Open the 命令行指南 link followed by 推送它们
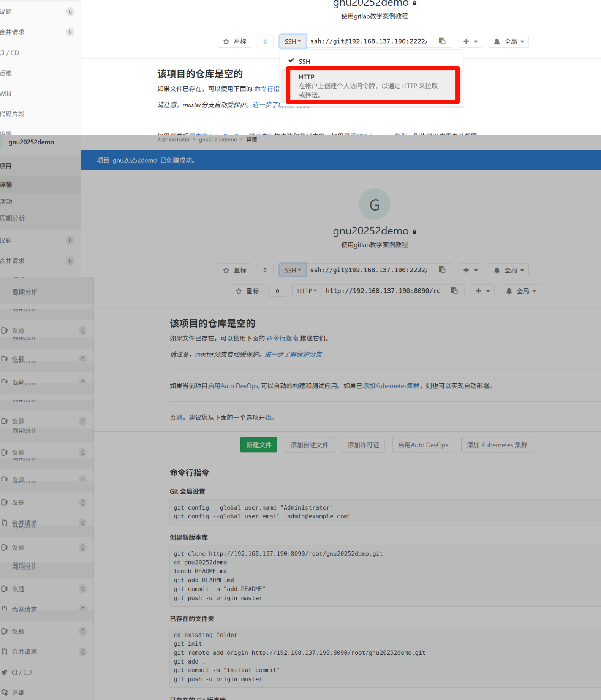 click(x=282, y=338)
